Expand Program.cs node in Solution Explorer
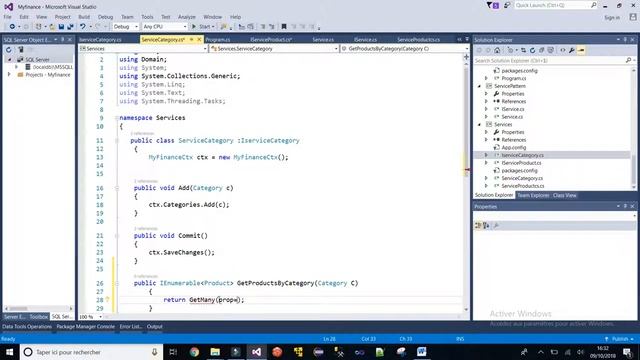Screen dimensions: 640x360 tap(487, 78)
